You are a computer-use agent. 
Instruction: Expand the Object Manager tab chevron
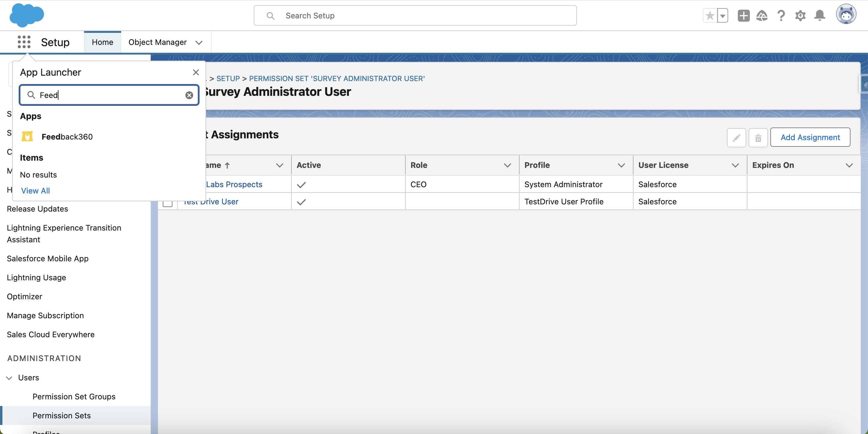pos(199,42)
